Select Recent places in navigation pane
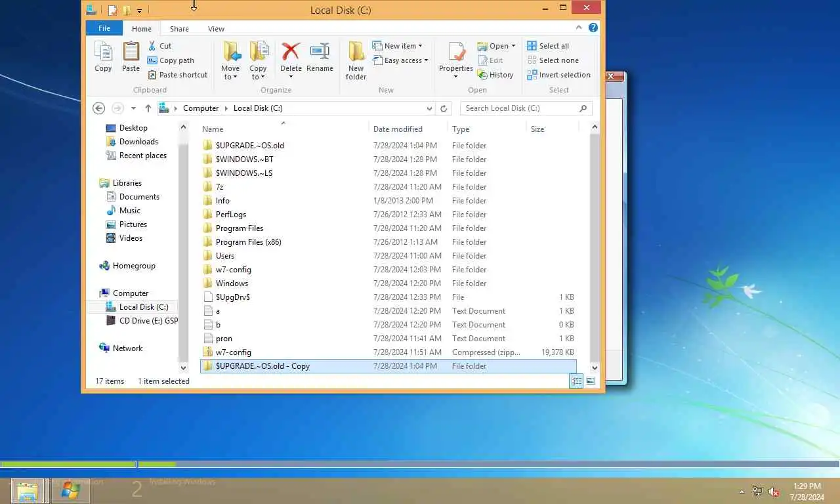 pos(142,156)
